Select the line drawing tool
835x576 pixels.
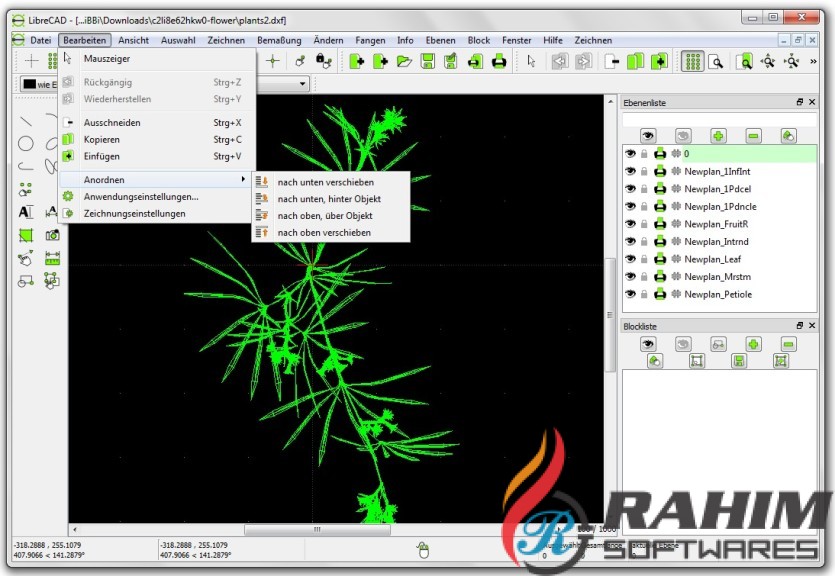[x=26, y=121]
